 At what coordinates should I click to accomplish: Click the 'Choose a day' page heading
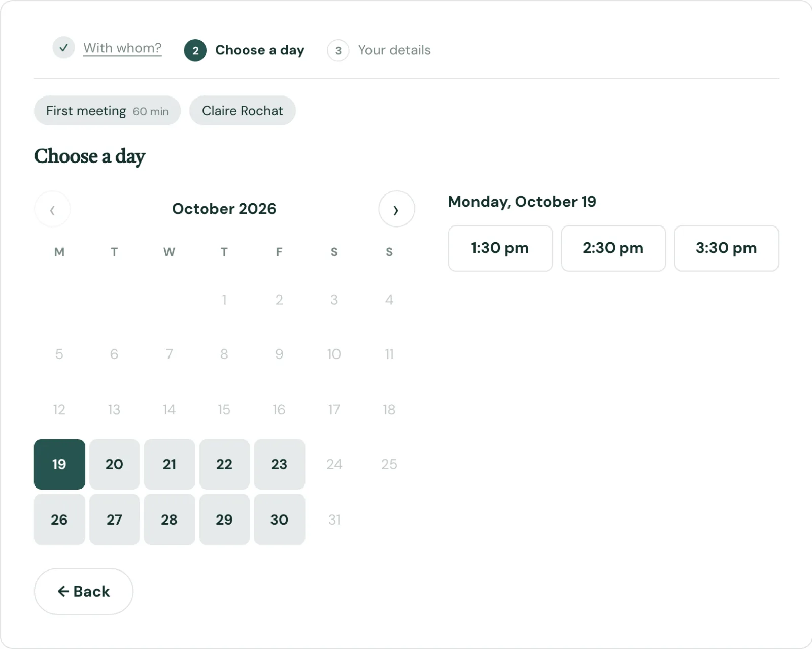[90, 156]
